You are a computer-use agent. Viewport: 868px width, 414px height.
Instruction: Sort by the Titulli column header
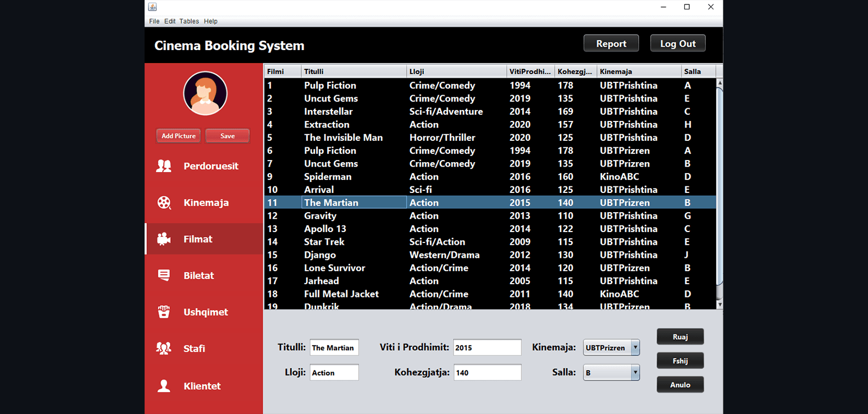353,71
